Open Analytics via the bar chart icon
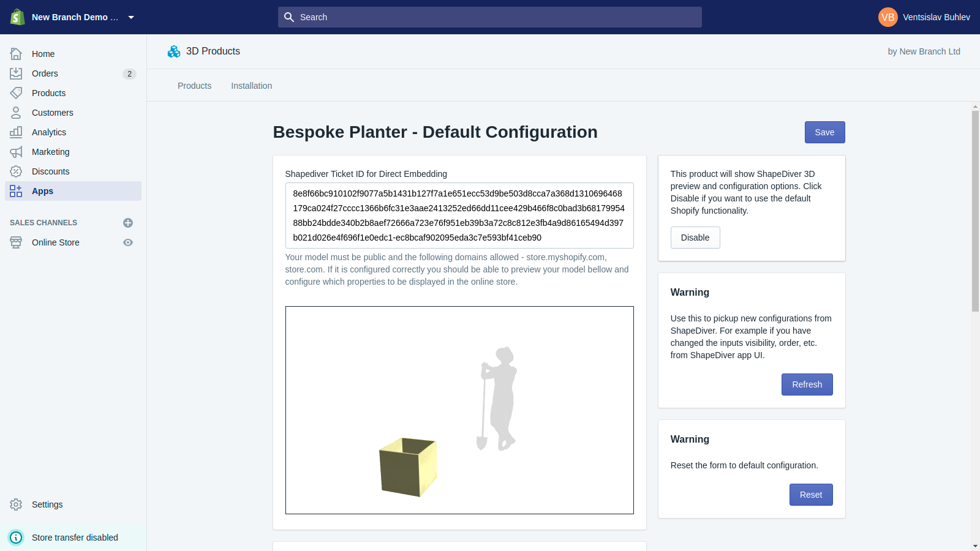Viewport: 980px width, 551px height. tap(16, 132)
